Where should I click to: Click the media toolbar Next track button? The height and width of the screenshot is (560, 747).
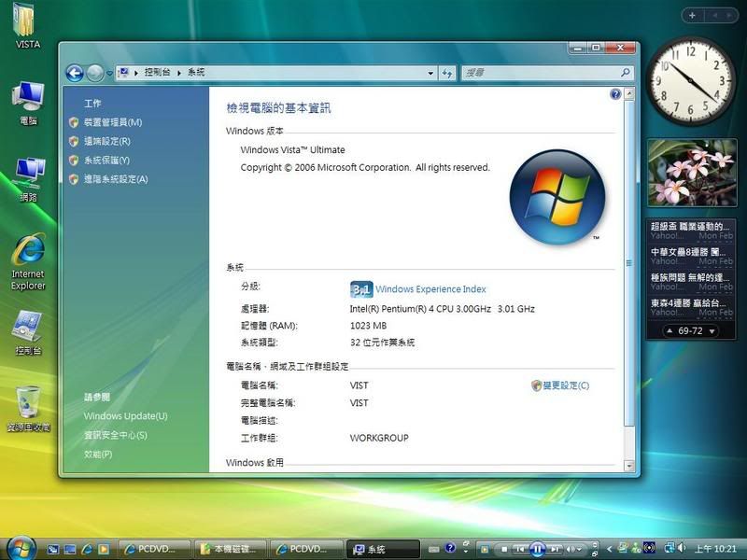coord(555,549)
